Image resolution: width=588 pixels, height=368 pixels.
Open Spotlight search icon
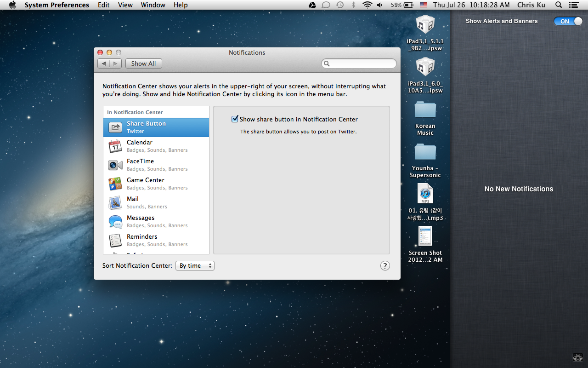[x=559, y=5]
